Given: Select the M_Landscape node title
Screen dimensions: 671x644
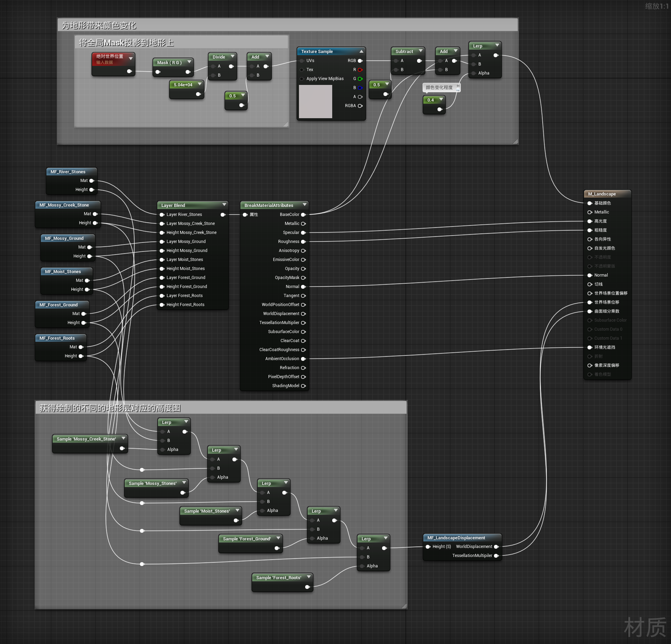Looking at the screenshot, I should coord(602,194).
